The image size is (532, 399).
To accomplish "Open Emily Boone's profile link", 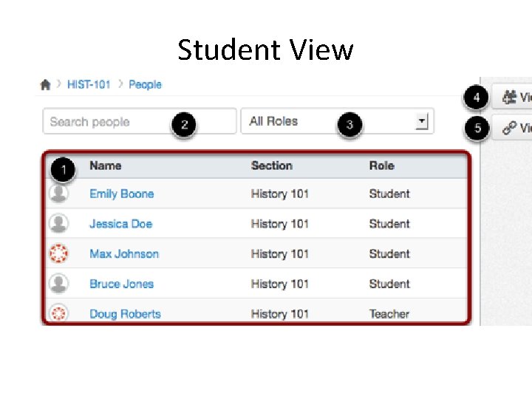I will tap(122, 194).
